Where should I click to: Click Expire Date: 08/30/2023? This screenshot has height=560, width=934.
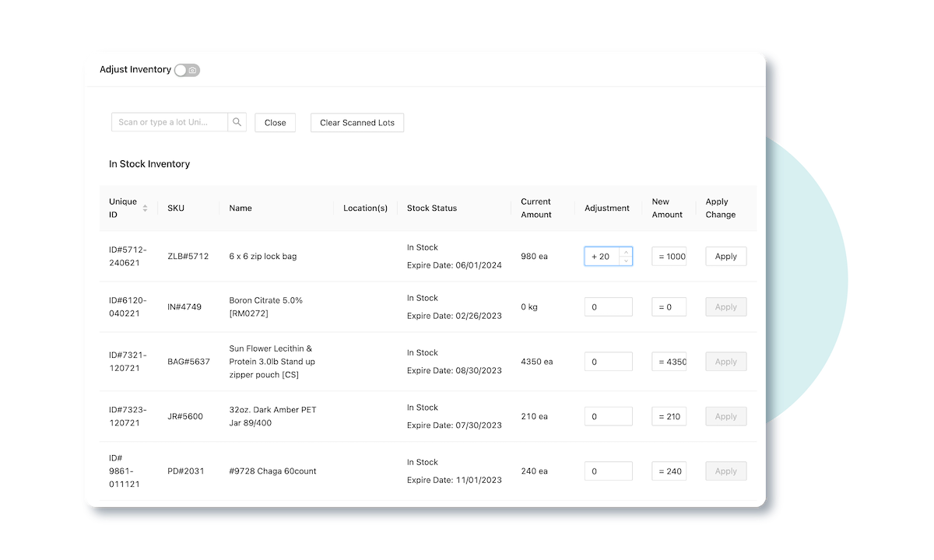click(455, 371)
